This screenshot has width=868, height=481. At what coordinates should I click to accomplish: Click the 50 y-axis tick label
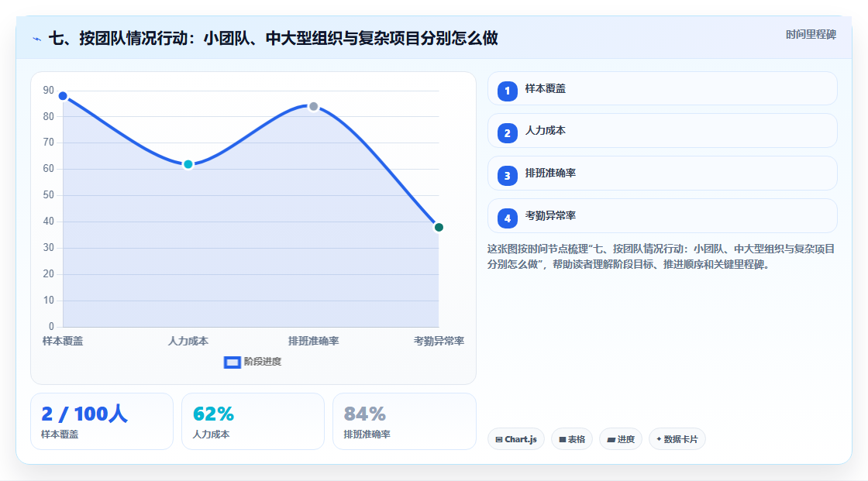click(x=49, y=195)
